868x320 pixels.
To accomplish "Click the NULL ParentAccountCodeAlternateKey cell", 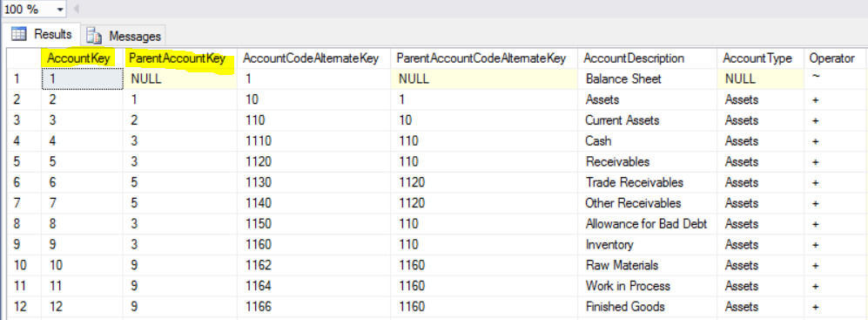I will tap(484, 78).
